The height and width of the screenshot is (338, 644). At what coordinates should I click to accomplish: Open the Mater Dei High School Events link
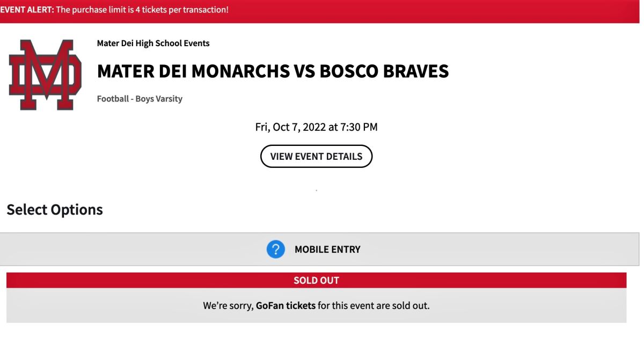(x=153, y=43)
